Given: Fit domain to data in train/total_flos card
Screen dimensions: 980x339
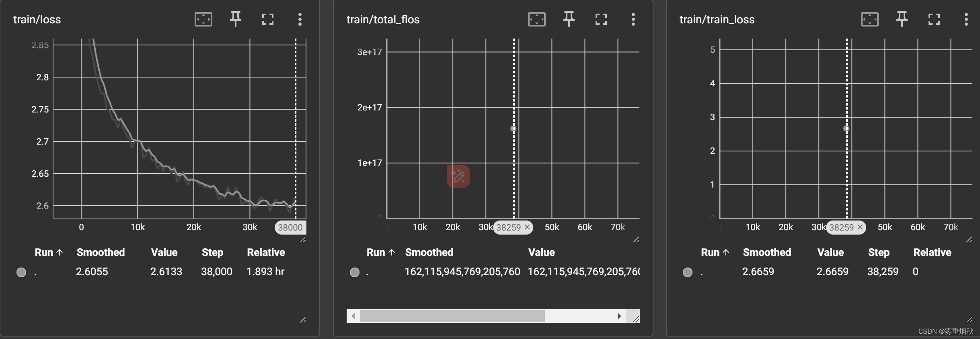Looking at the screenshot, I should [537, 19].
